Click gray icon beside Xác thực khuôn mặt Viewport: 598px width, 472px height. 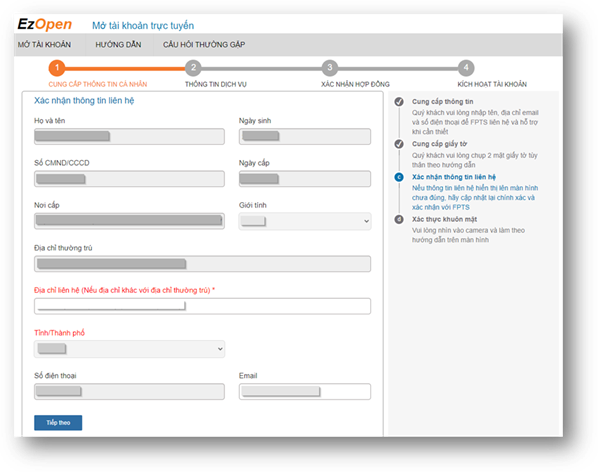[x=399, y=220]
